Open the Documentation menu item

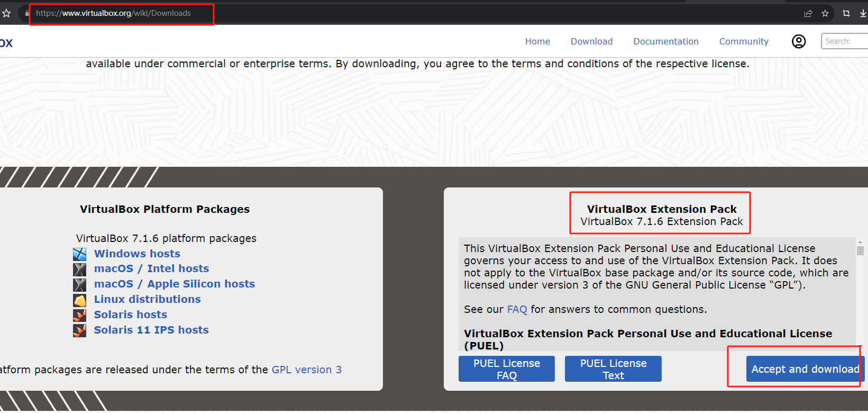[666, 41]
